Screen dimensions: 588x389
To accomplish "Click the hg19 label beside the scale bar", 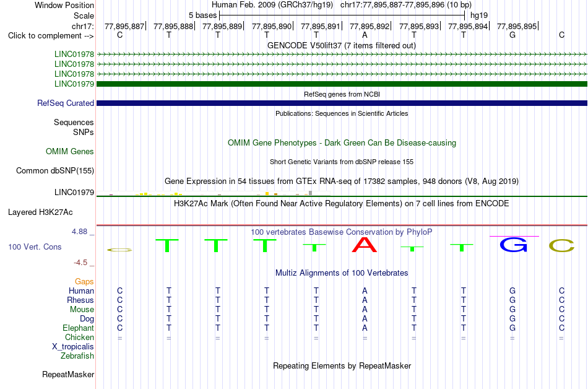I will (479, 15).
